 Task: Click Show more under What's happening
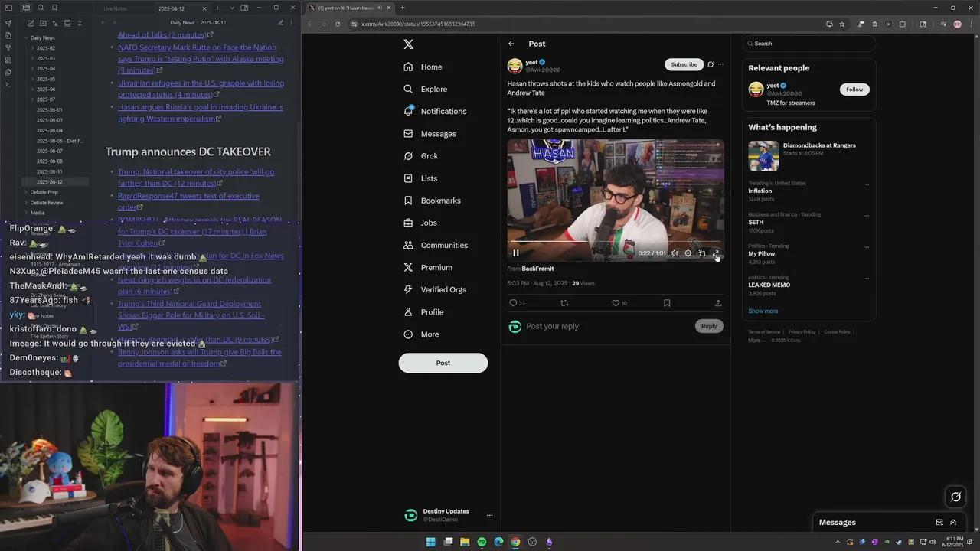click(x=763, y=311)
